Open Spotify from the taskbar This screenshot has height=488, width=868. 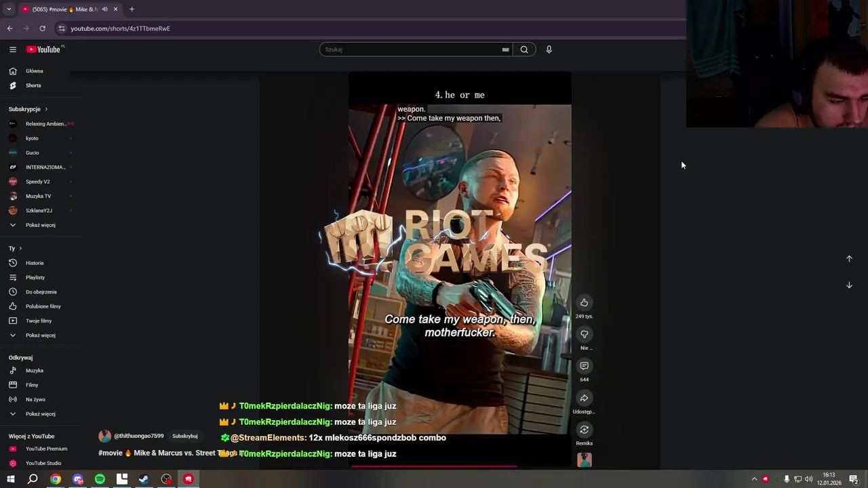[x=100, y=479]
